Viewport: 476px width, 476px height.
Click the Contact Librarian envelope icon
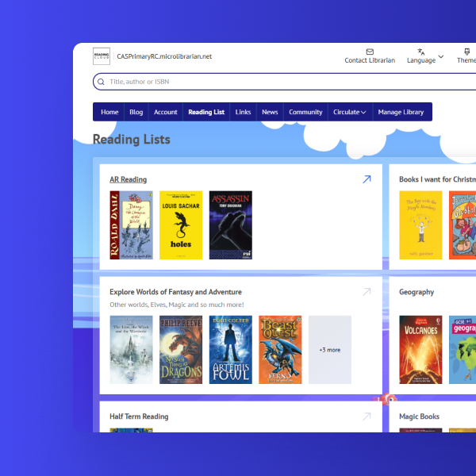click(x=370, y=52)
